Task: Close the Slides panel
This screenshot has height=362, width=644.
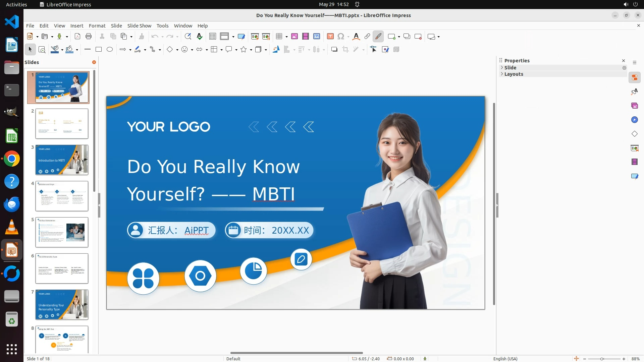Action: click(94, 62)
